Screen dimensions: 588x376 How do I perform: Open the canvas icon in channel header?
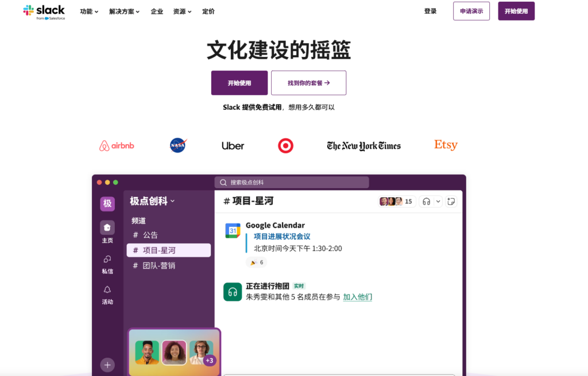click(x=451, y=201)
